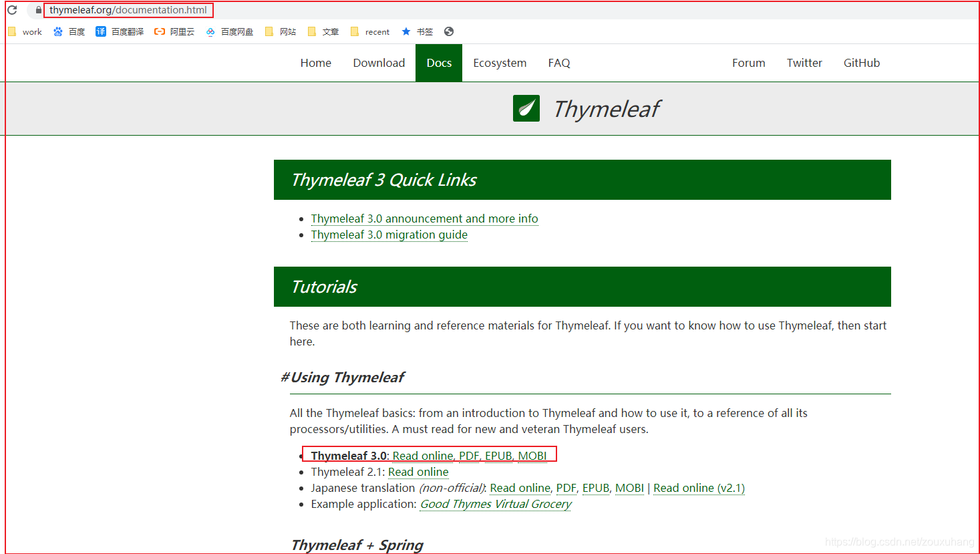Open the Japanese translation PDF link
This screenshot has height=554, width=980.
566,488
